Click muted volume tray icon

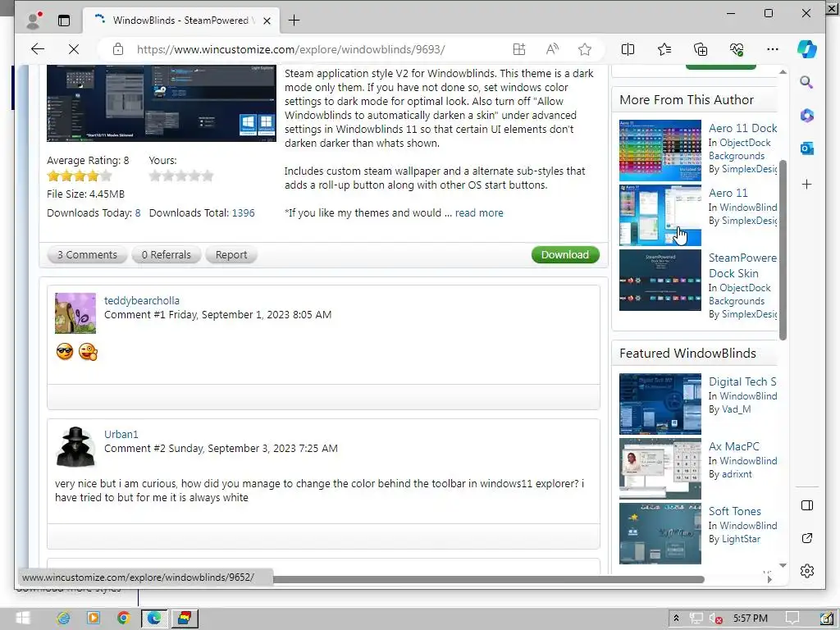(715, 619)
